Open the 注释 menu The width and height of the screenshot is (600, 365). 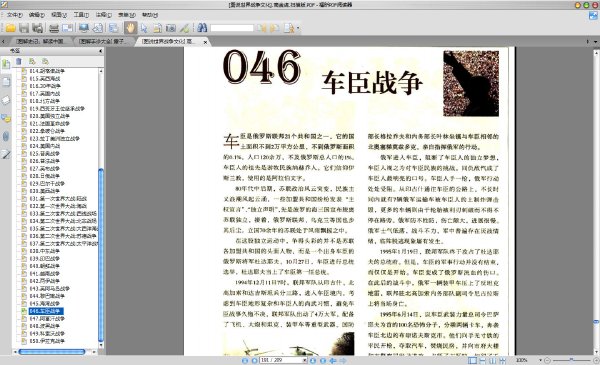click(x=103, y=15)
